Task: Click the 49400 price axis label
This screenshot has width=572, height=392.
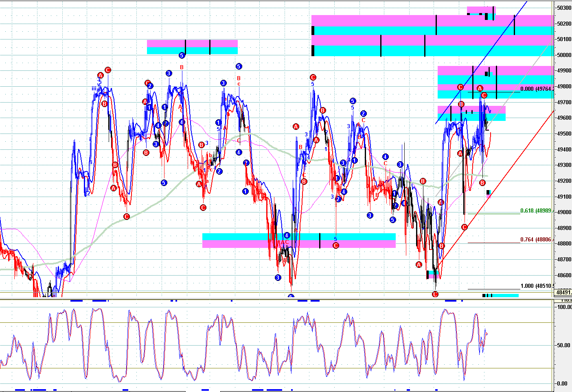Action: click(x=564, y=149)
